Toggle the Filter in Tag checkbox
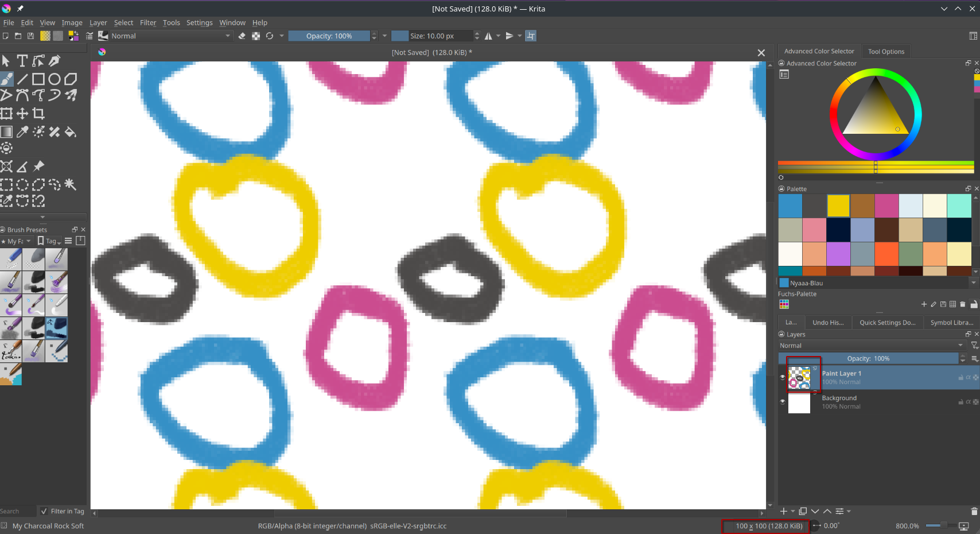The height and width of the screenshot is (534, 980). tap(44, 511)
